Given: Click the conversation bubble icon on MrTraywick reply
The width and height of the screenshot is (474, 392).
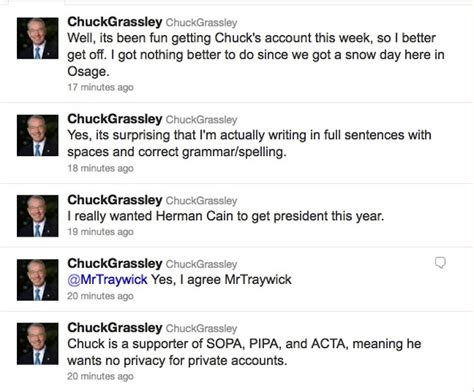Looking at the screenshot, I should coord(440,263).
